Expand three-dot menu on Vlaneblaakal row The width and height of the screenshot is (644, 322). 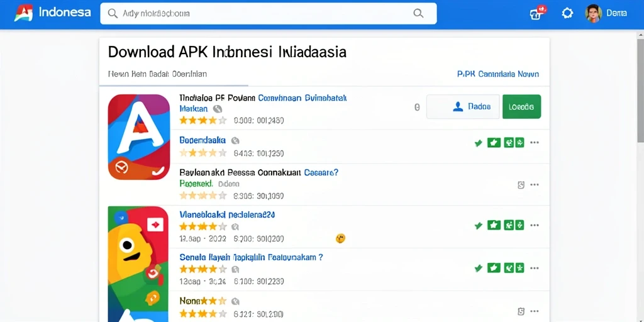click(535, 225)
